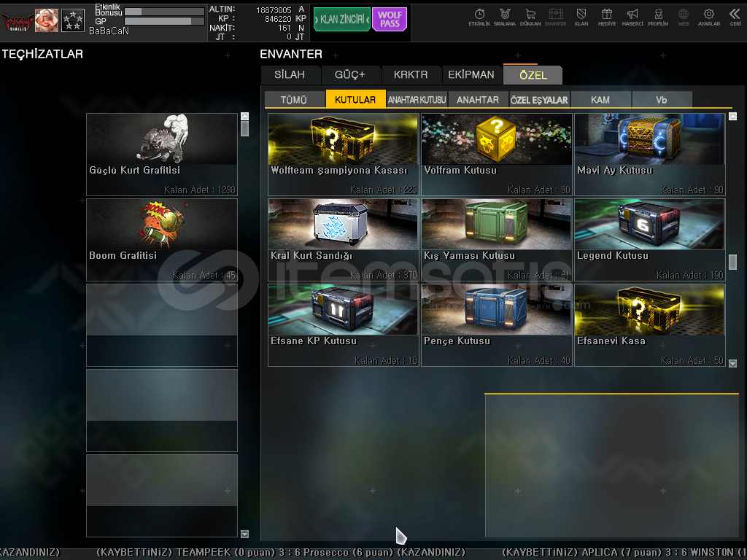Click the ALTIN value 18873005

pyautogui.click(x=274, y=10)
